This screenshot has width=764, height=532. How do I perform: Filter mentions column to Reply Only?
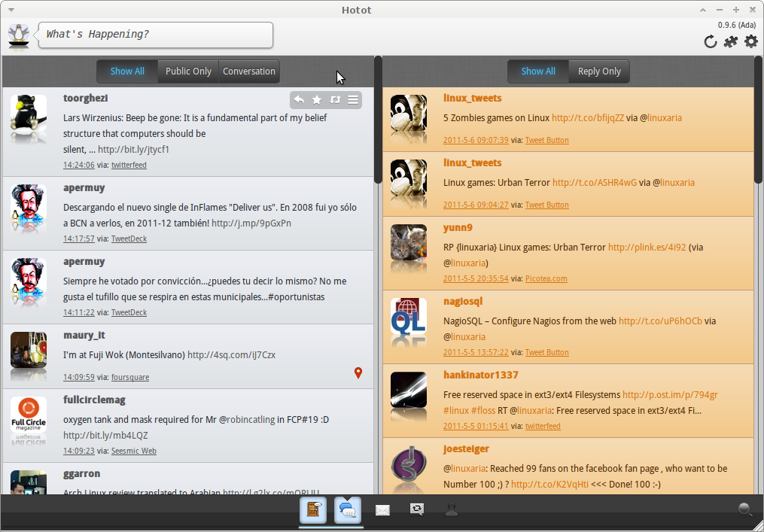(x=599, y=71)
